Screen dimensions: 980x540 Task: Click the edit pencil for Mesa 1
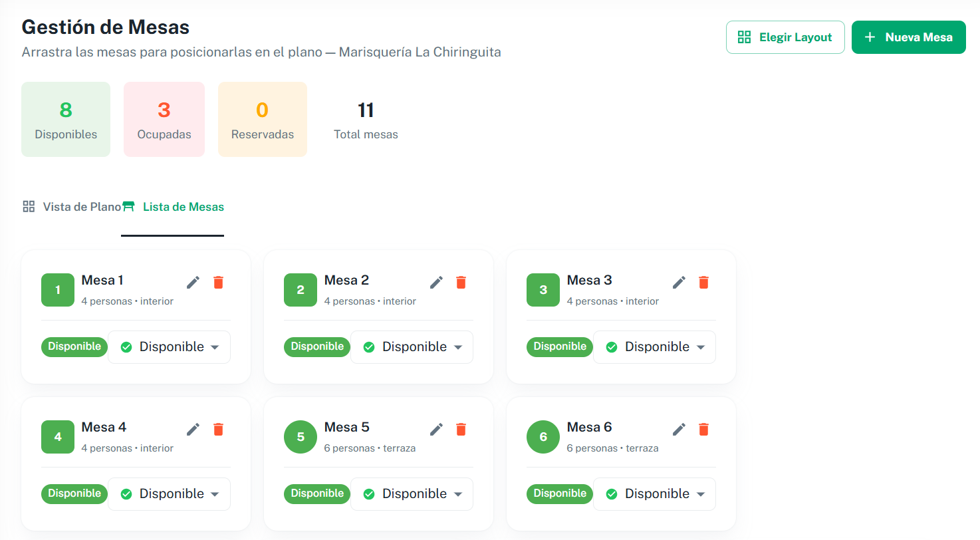pos(193,283)
